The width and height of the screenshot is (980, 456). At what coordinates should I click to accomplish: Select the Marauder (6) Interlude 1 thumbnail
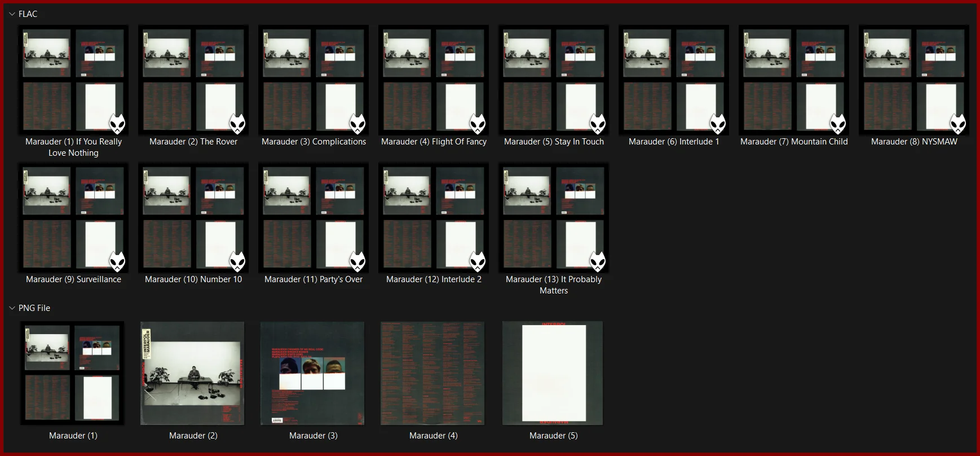coord(674,80)
